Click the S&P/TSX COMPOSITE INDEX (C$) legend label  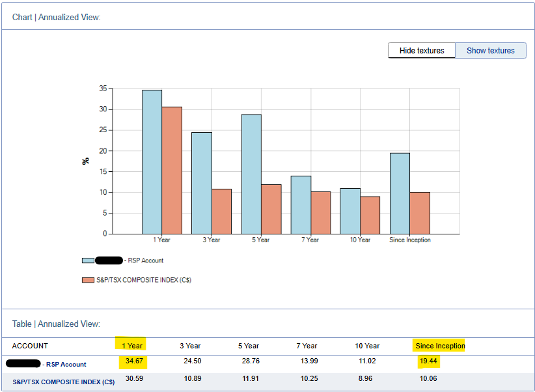click(x=144, y=280)
